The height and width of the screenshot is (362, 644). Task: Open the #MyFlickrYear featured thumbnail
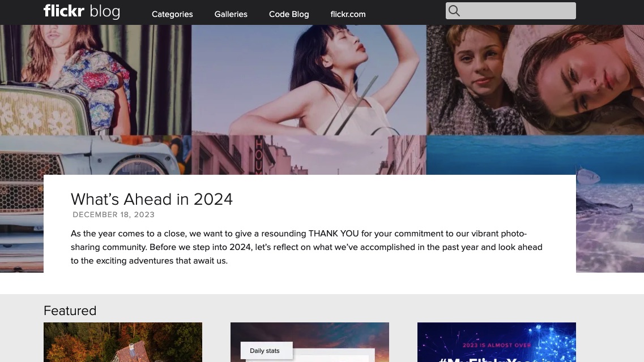[496, 342]
